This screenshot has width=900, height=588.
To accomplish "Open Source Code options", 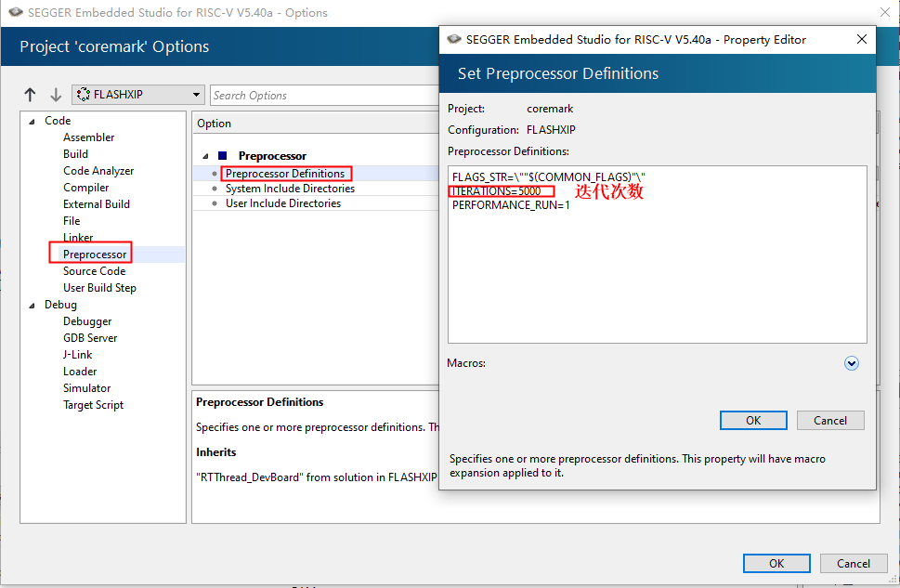I will (94, 271).
